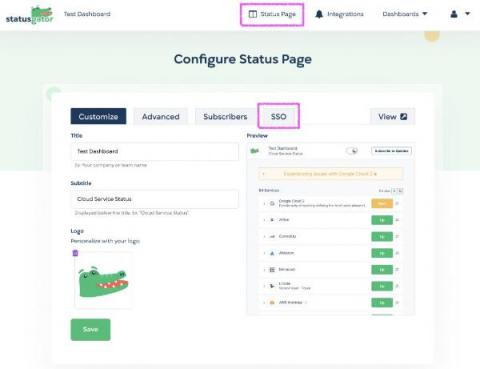The height and width of the screenshot is (369, 480).
Task: Switch to the Advanced tab
Action: pyautogui.click(x=161, y=116)
